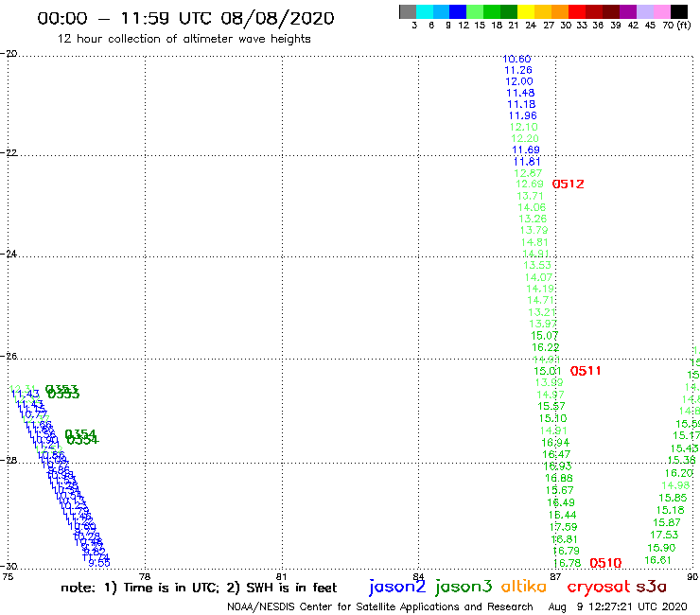This screenshot has height=615, width=700.
Task: Click the red 0512 time stamp
Action: pos(568,184)
